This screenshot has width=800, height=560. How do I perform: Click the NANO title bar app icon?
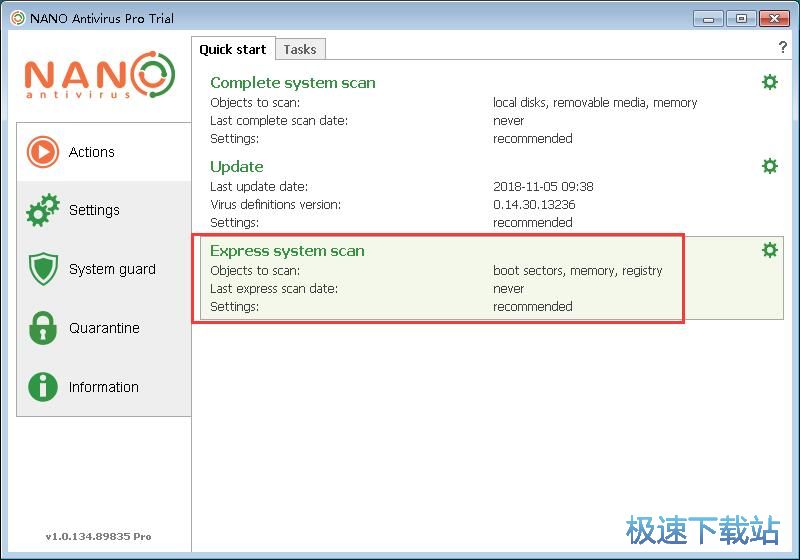tap(17, 18)
